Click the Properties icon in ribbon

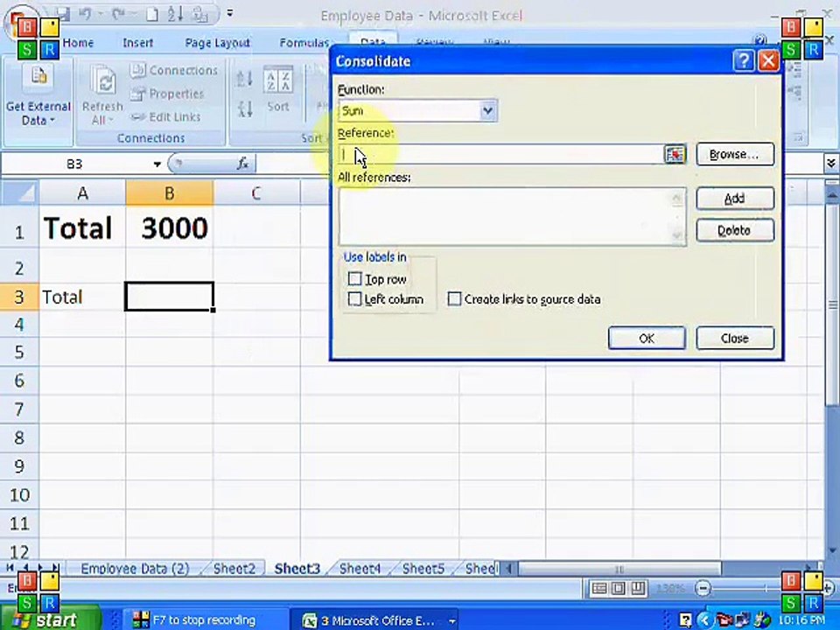pyautogui.click(x=137, y=94)
